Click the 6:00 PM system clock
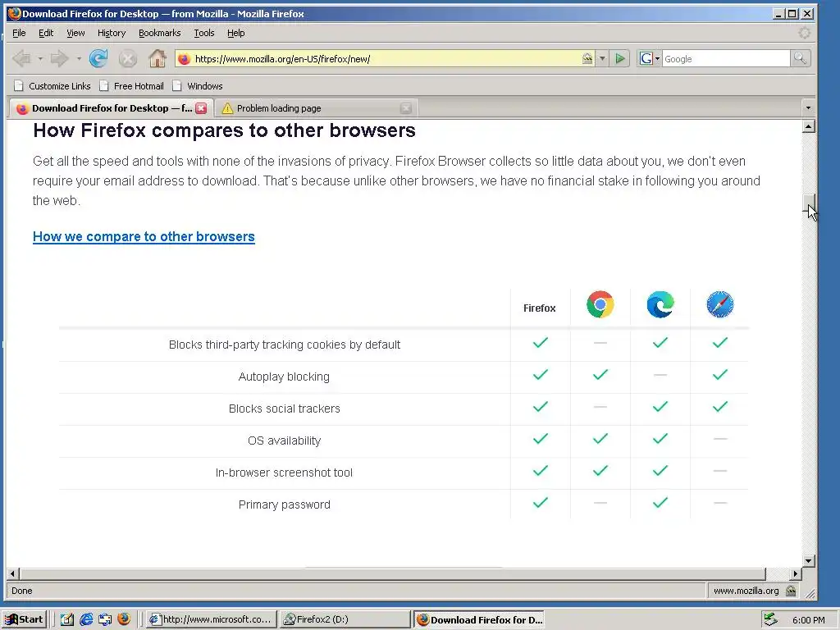Image resolution: width=840 pixels, height=630 pixels. [x=808, y=620]
